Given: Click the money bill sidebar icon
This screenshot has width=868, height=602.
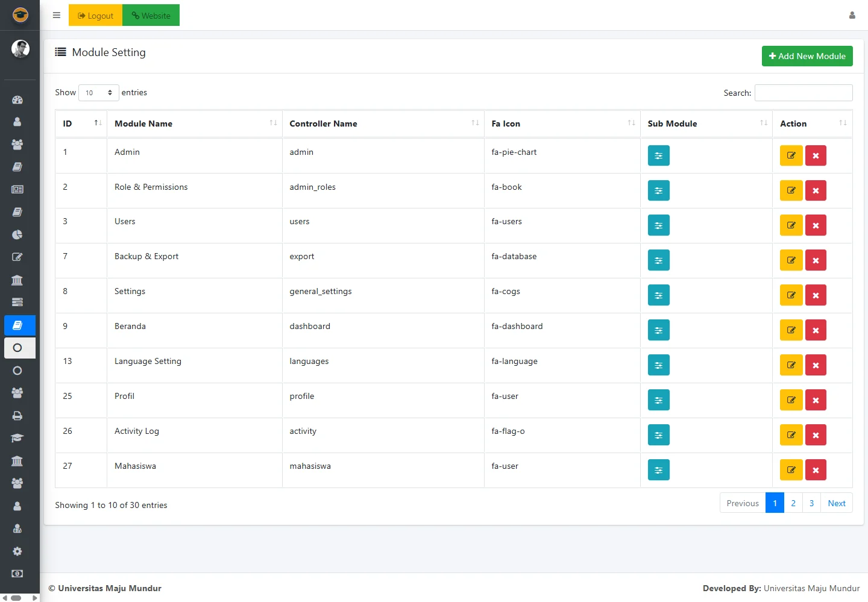Looking at the screenshot, I should 17,574.
